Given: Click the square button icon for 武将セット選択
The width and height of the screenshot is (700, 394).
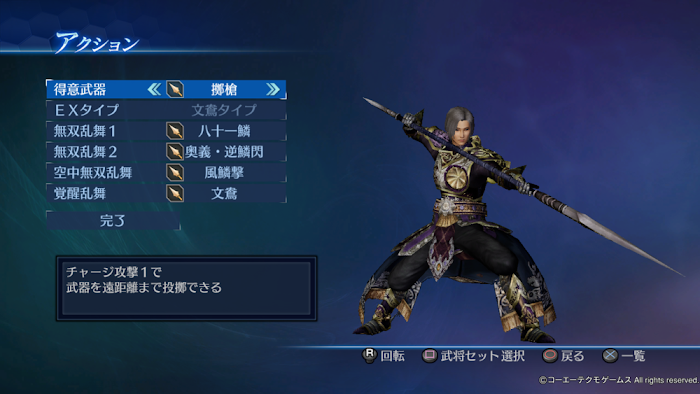Looking at the screenshot, I should click(429, 356).
